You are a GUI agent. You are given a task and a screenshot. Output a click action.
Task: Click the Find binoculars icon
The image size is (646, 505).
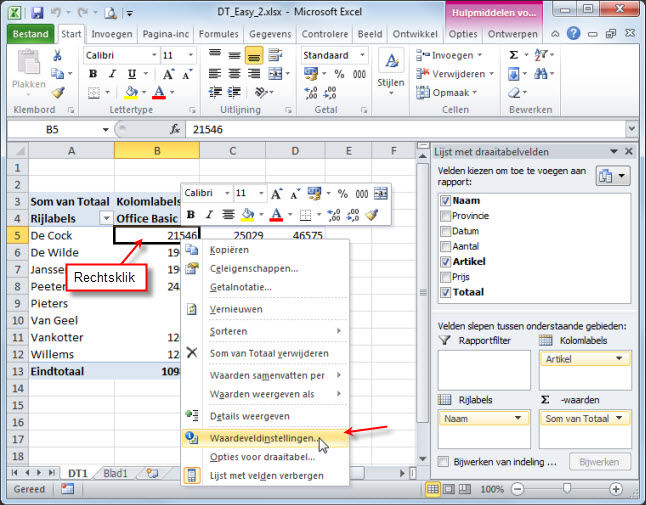click(541, 74)
